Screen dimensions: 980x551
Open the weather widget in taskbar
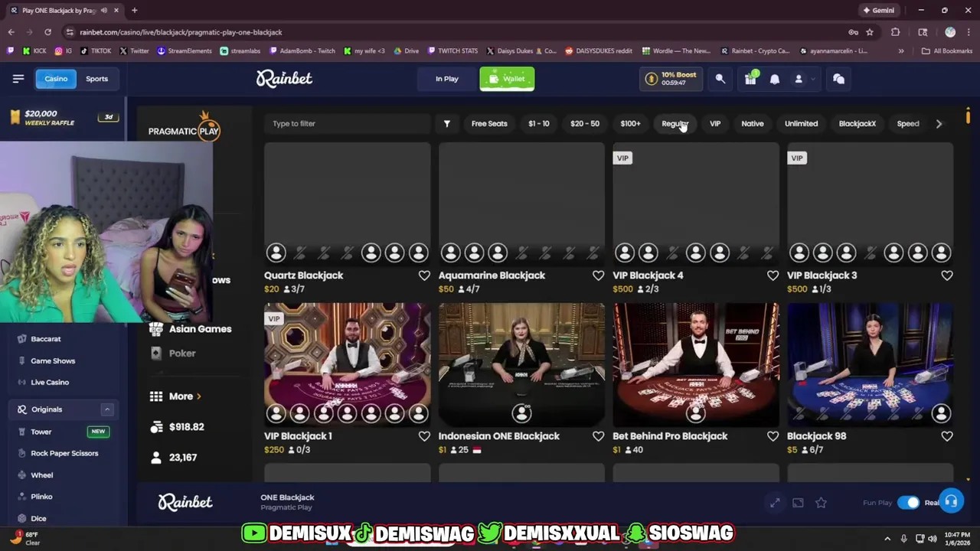24,539
